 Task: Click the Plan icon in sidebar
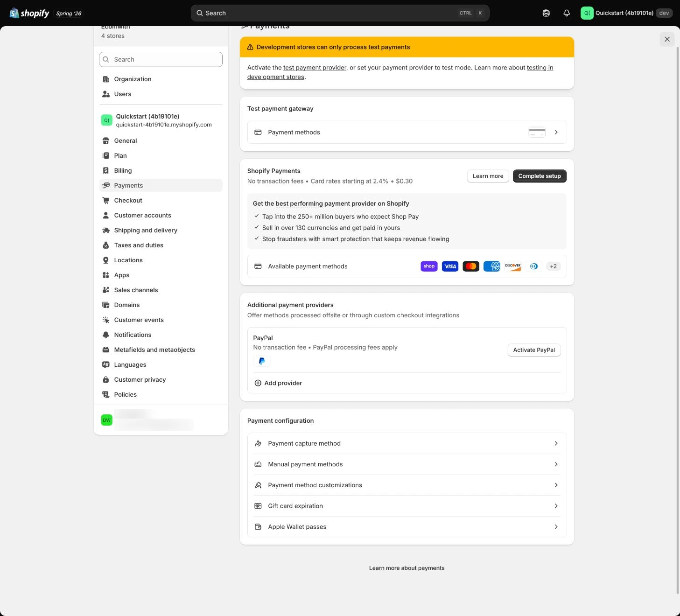coord(106,156)
